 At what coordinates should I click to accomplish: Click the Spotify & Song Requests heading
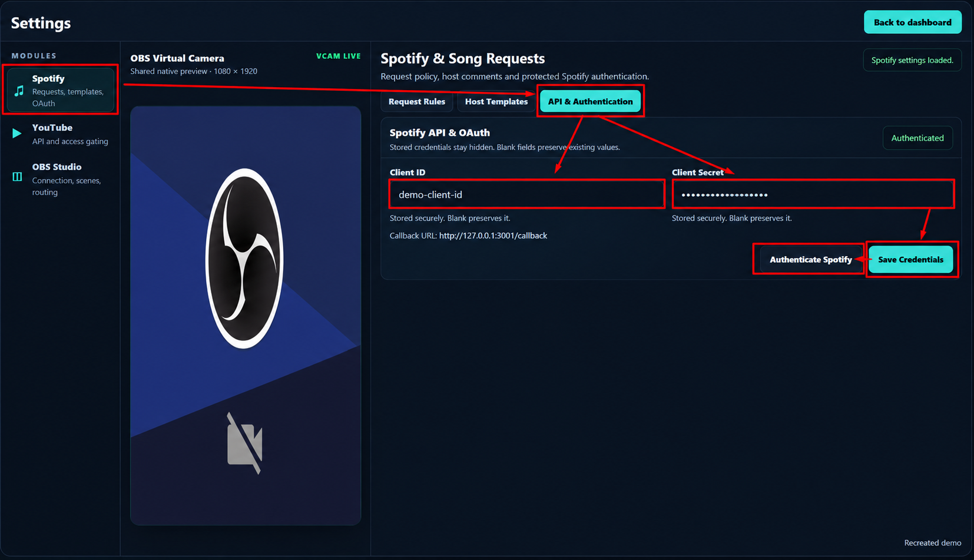coord(463,58)
